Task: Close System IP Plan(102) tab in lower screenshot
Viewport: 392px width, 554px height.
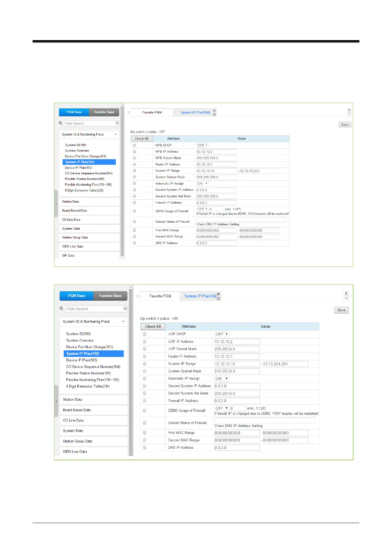Action: [x=219, y=294]
